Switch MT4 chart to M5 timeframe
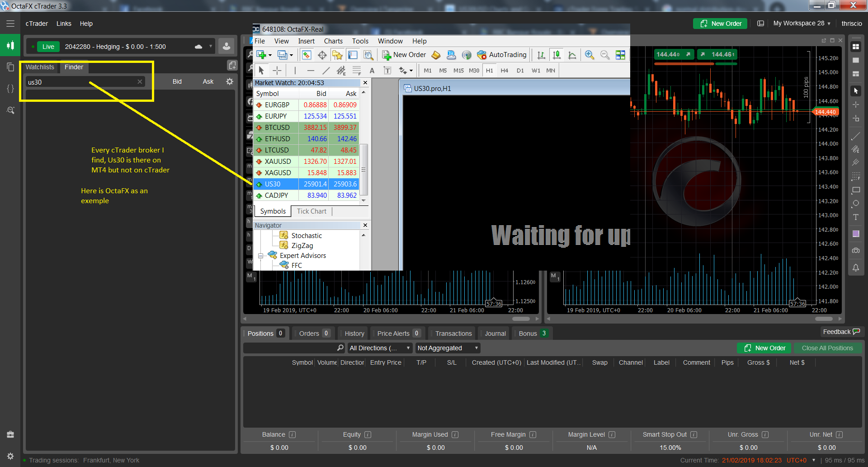 tap(443, 71)
